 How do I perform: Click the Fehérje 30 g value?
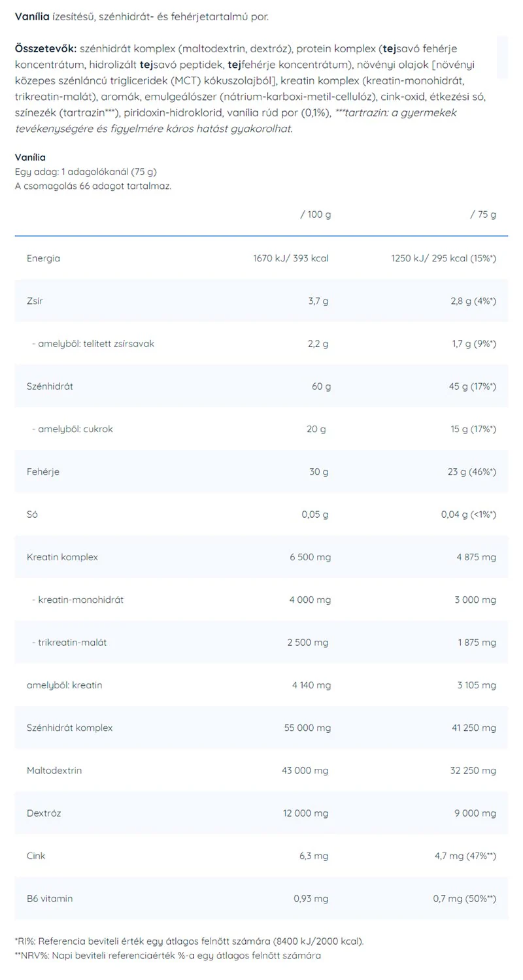[318, 471]
